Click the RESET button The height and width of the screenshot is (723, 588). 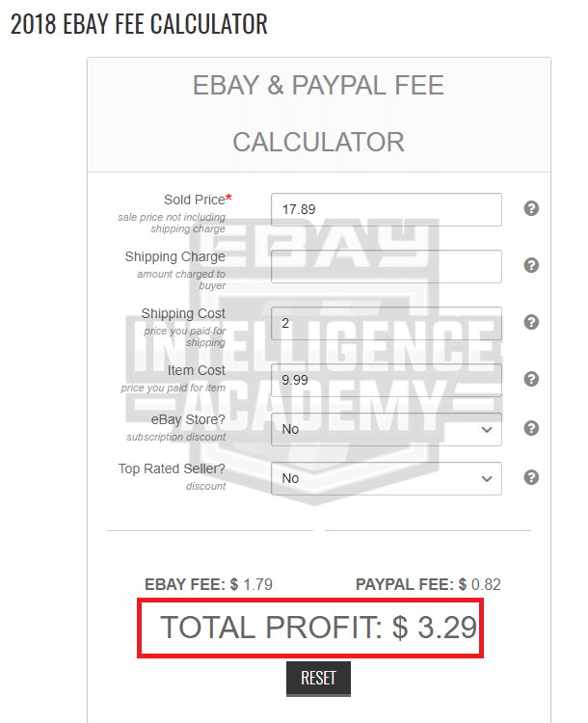coord(318,679)
